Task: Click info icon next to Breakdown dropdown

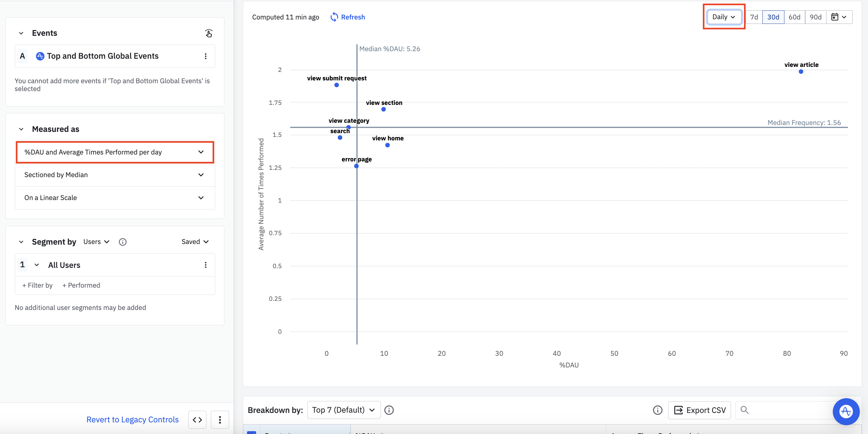Action: [x=389, y=410]
